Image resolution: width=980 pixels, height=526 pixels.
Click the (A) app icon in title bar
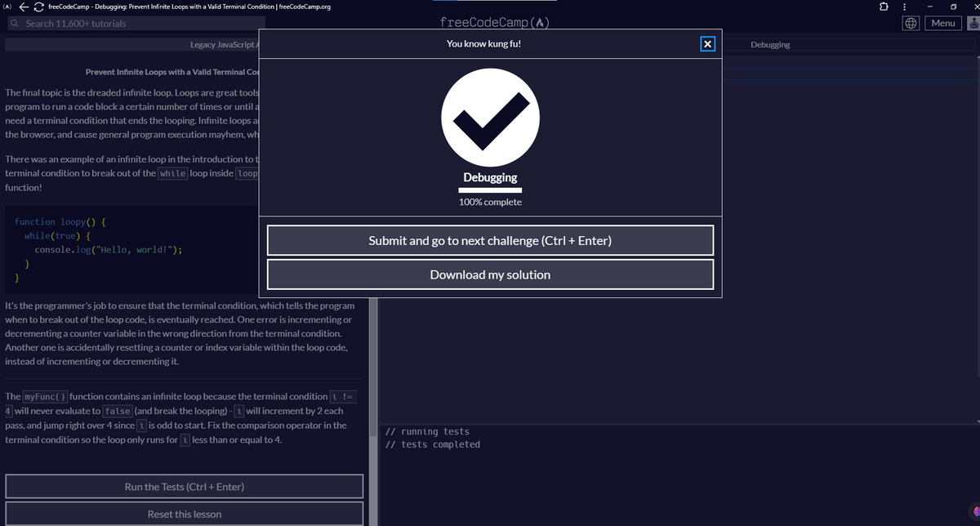[x=7, y=7]
